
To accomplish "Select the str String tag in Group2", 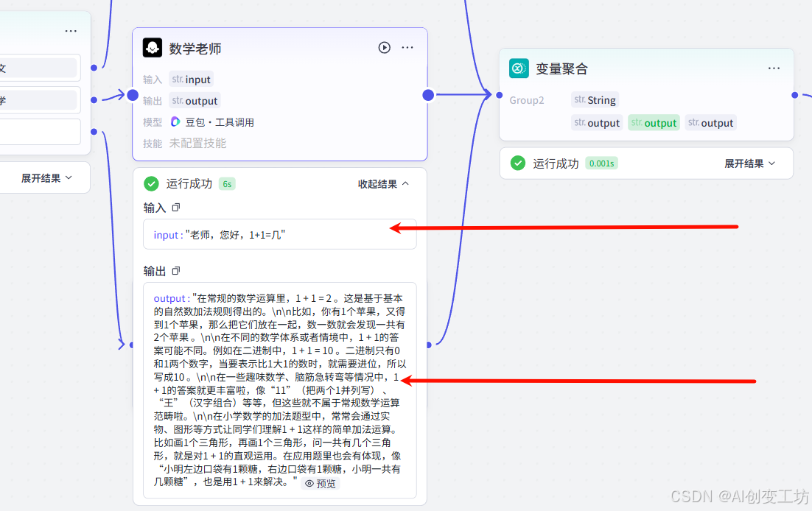I will tap(595, 100).
